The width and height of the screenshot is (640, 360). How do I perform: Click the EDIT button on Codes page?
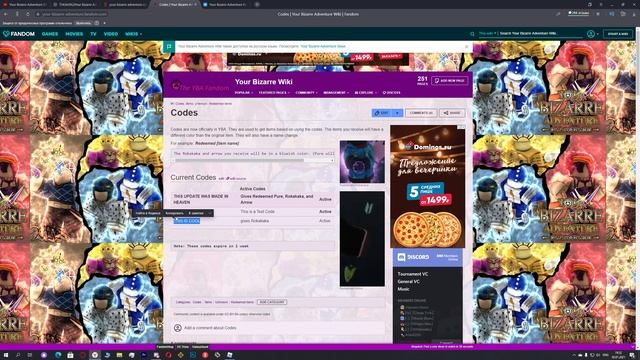pos(382,113)
